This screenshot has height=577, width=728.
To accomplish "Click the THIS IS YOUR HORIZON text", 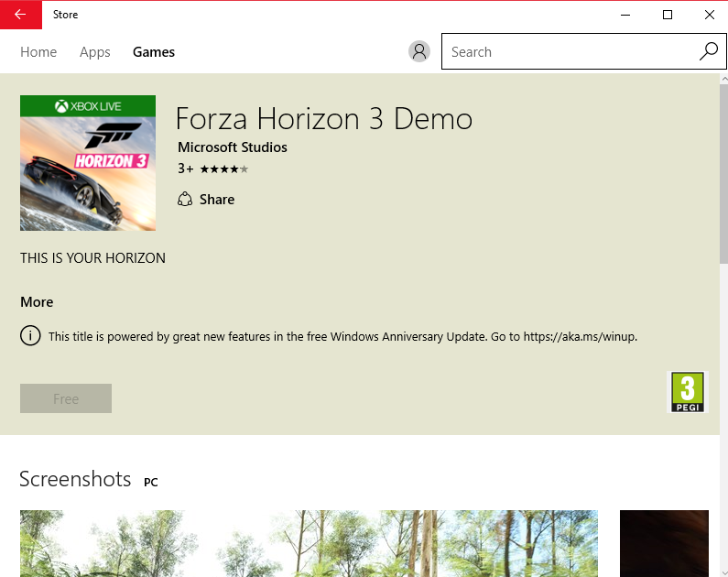I will click(x=92, y=258).
